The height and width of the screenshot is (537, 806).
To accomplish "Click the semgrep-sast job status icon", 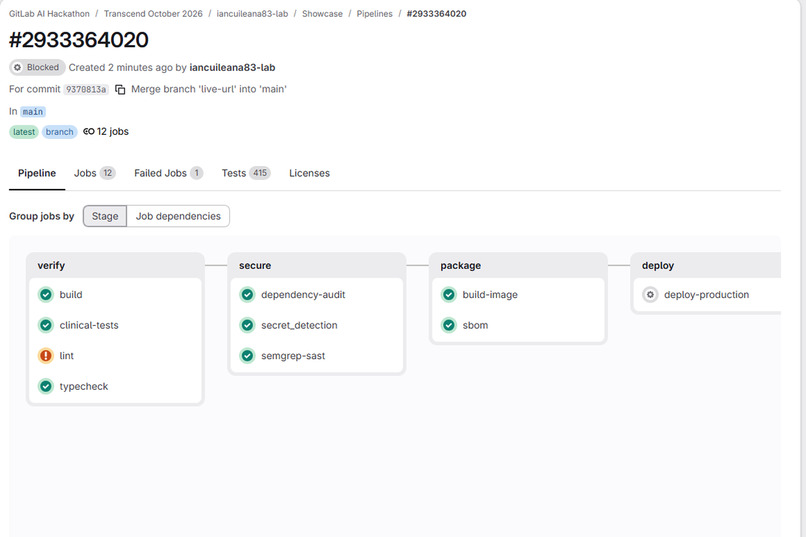I will 247,356.
